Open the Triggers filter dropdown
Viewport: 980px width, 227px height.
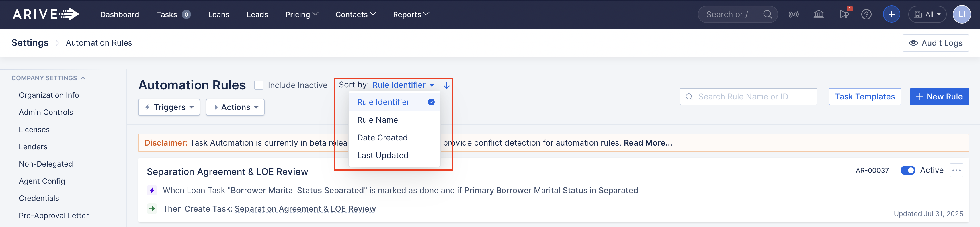(169, 107)
